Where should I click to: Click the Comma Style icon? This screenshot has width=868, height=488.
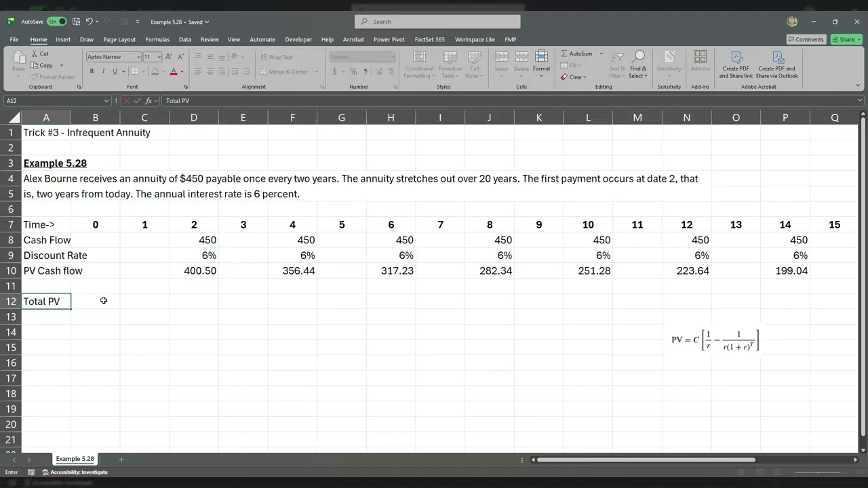click(x=365, y=71)
